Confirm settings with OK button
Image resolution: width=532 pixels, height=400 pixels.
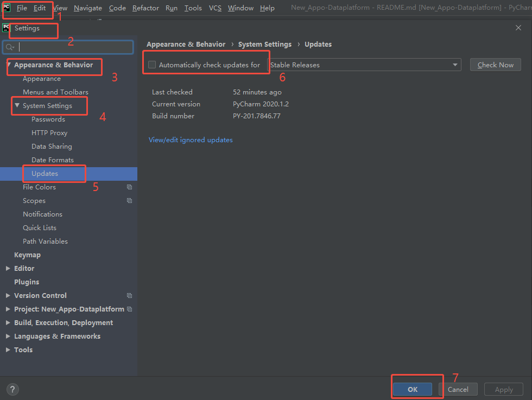point(413,390)
